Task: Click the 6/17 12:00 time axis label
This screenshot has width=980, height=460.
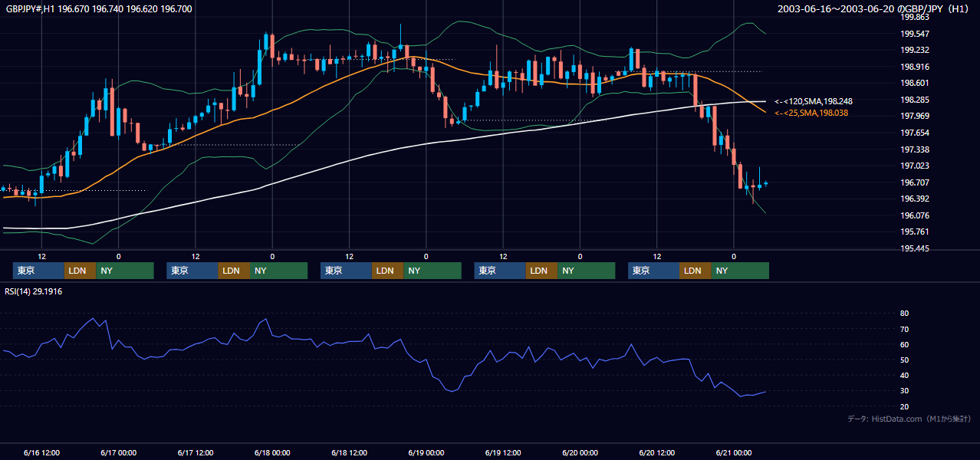Action: 196,453
